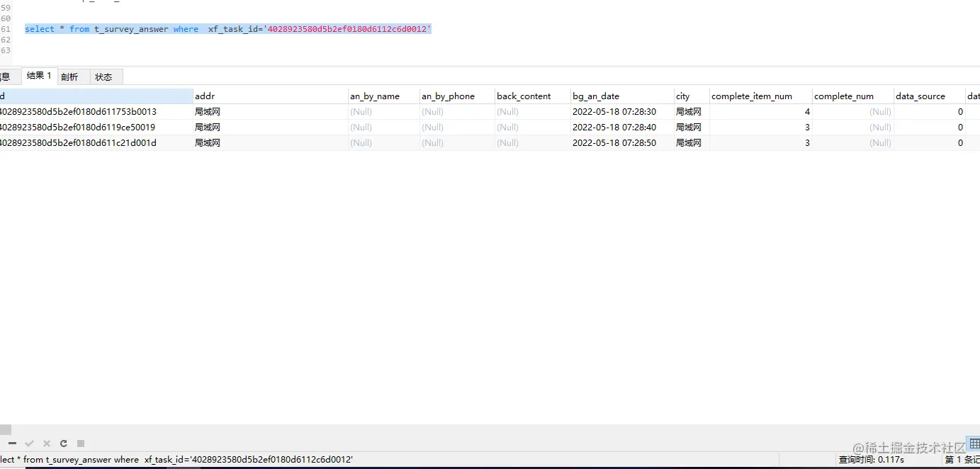Click id cell ending c21d001d
The image size is (980, 469).
(x=96, y=142)
